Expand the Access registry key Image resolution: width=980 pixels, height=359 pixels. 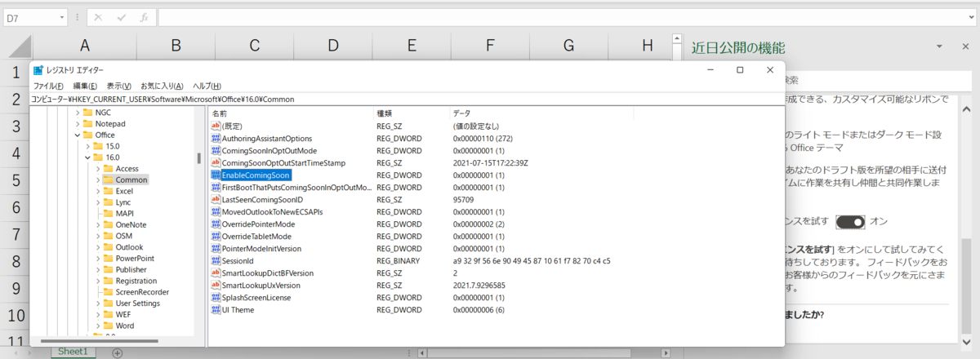[x=97, y=169]
